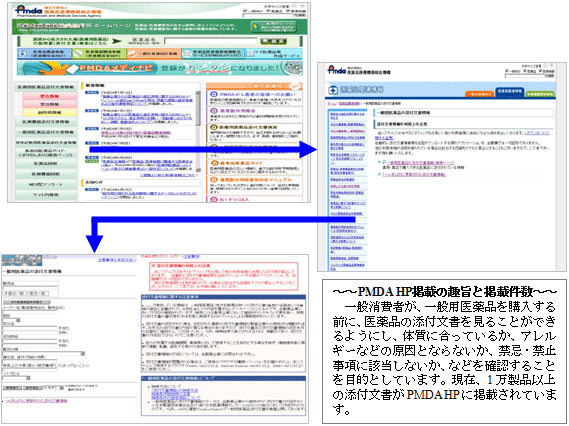Click the green beginner guide button in header
Viewport: 569px width, 426px height.
tap(273, 27)
